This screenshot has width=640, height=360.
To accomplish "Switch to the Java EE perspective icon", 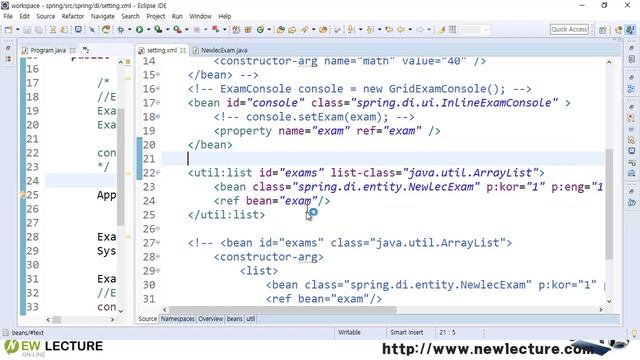I will point(618,30).
